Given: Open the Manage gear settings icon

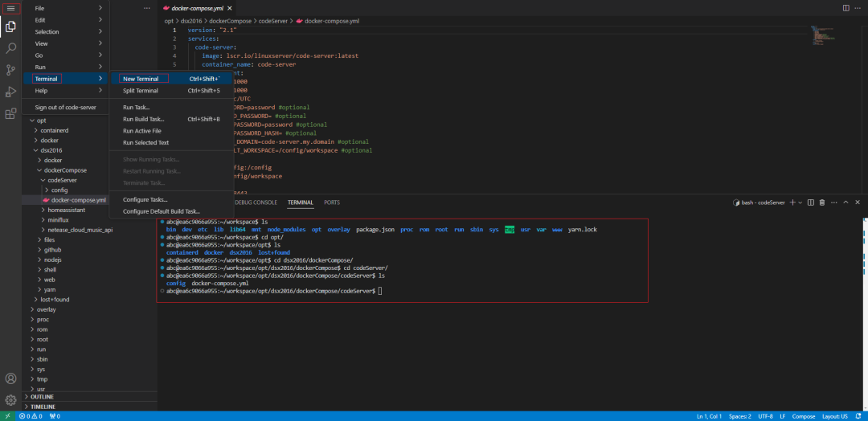Looking at the screenshot, I should pos(10,399).
